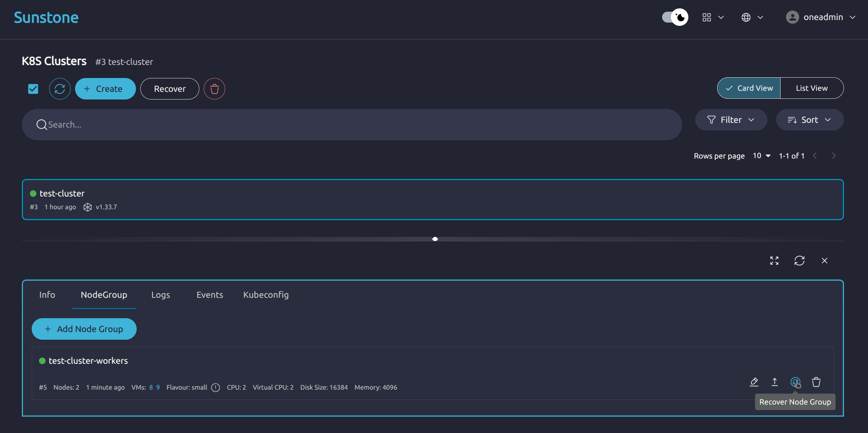Edit the test-cluster-workers node group

(x=754, y=382)
